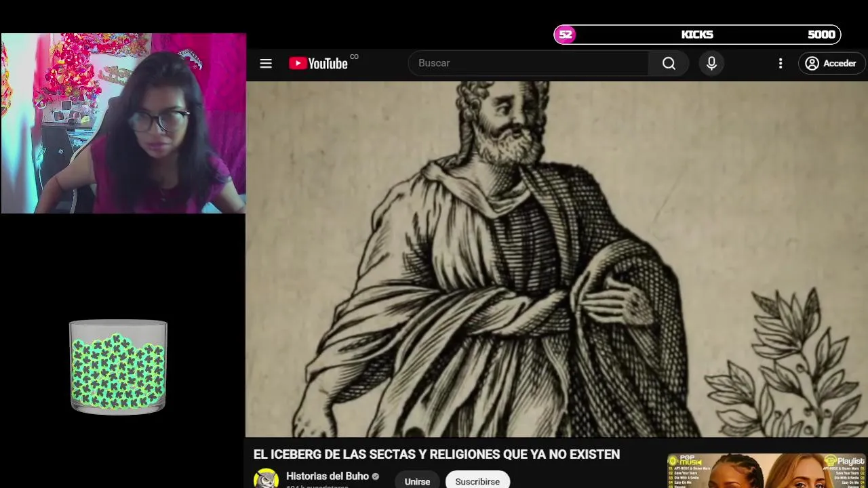Click the streamer webcam overlay
Image resolution: width=868 pixels, height=488 pixels.
point(123,123)
